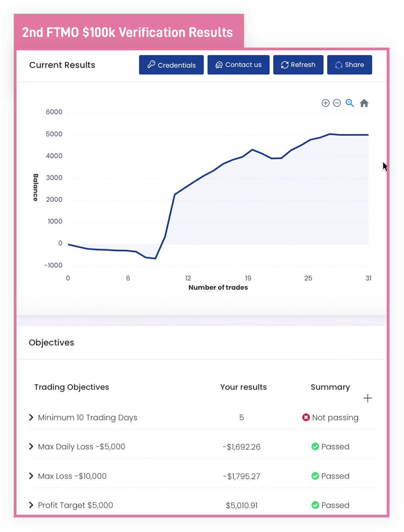
Task: Click the Minimum 10 Trading Days label
Action: pos(88,418)
